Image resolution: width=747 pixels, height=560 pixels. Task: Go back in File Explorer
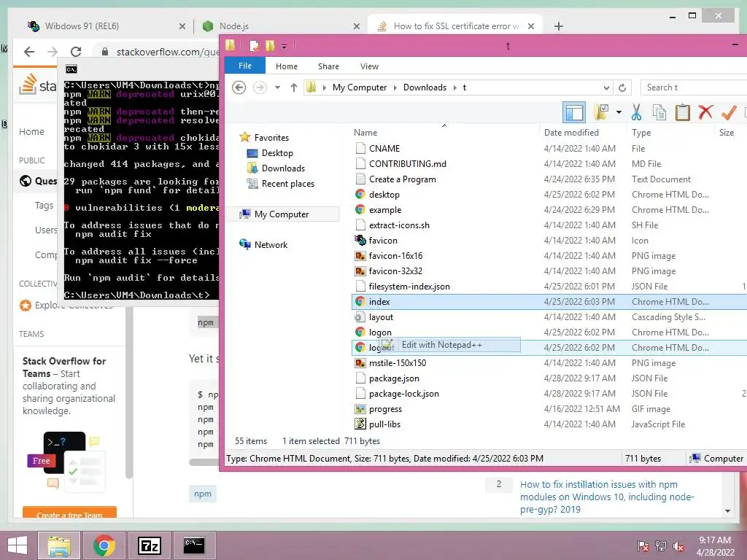coord(239,87)
